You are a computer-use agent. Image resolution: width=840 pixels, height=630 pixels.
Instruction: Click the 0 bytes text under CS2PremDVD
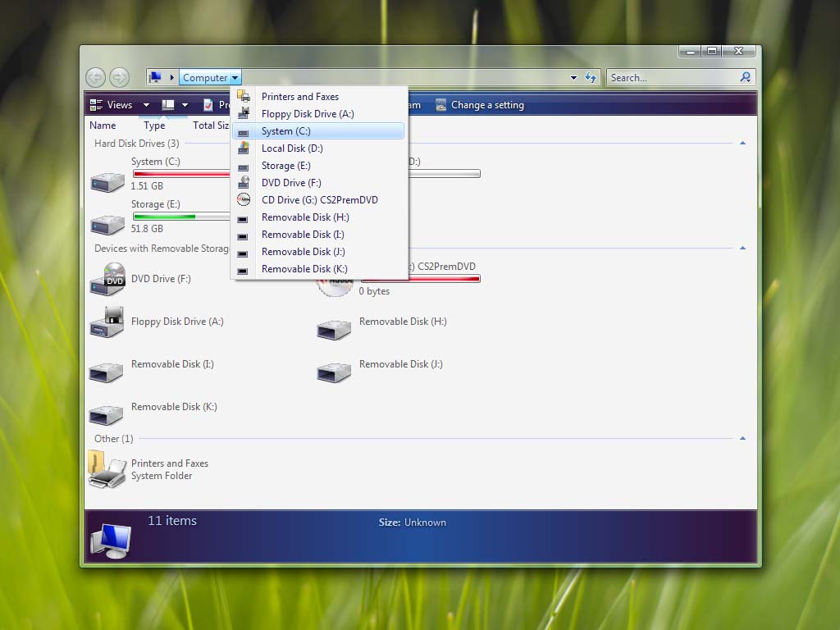[x=374, y=291]
